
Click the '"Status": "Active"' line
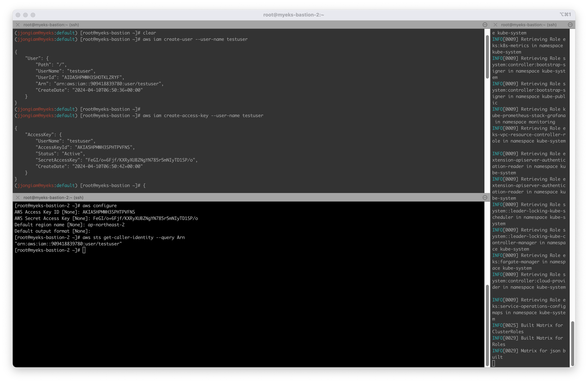pos(60,154)
